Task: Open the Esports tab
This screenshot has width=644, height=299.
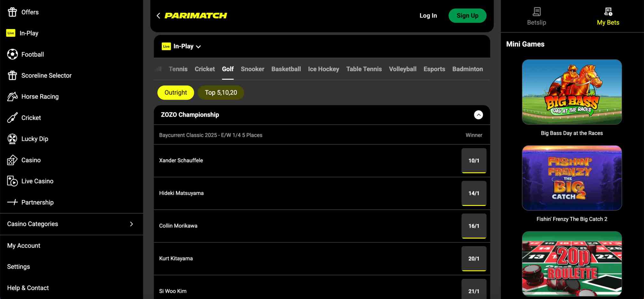Action: (434, 69)
